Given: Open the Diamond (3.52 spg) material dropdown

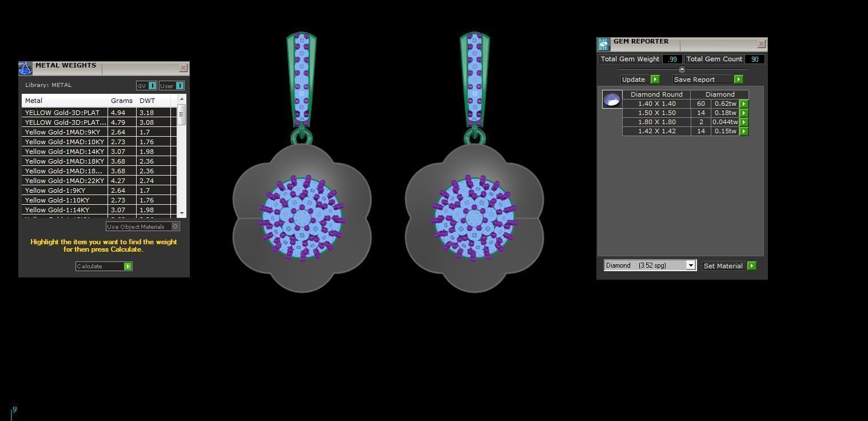Looking at the screenshot, I should [691, 265].
